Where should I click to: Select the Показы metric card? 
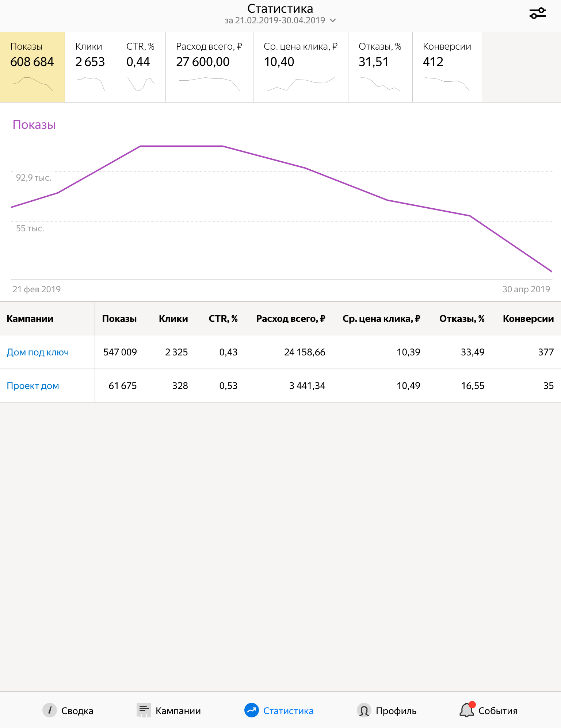[x=33, y=67]
